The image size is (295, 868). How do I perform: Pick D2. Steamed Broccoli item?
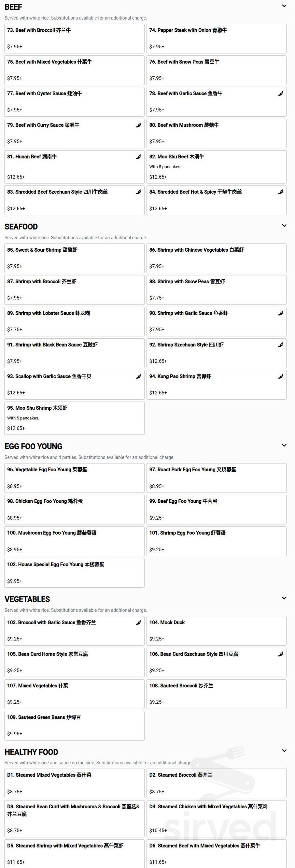coord(216,783)
